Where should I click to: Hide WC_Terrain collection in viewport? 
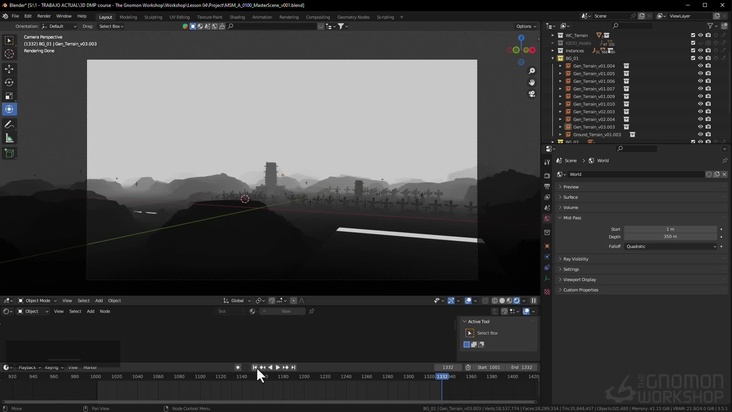point(700,35)
